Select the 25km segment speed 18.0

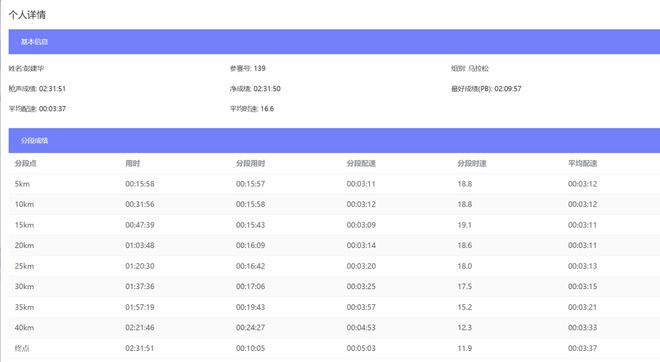click(465, 266)
